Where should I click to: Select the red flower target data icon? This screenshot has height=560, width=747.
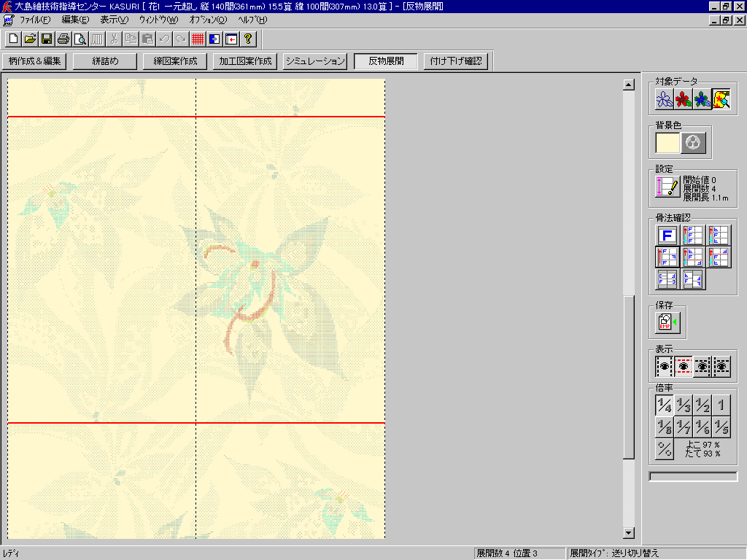point(684,100)
